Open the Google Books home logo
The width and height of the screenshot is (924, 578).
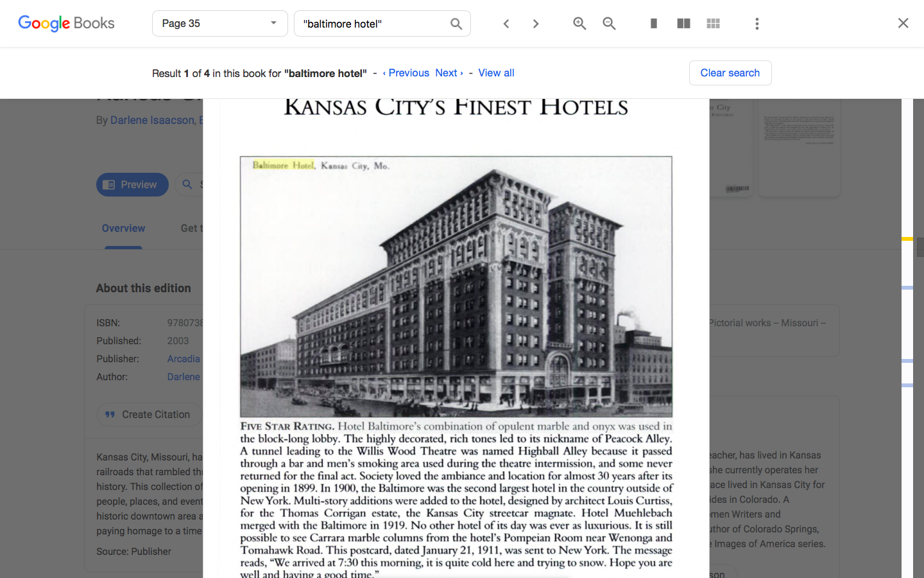pos(66,23)
